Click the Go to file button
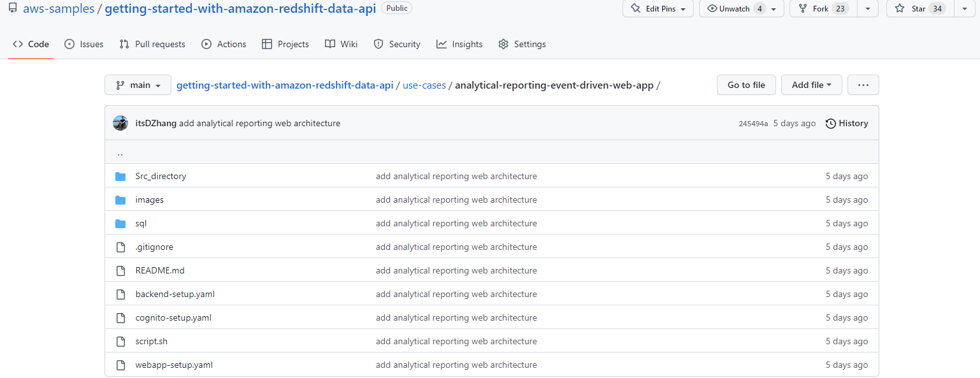Image resolution: width=980 pixels, height=378 pixels. 746,85
